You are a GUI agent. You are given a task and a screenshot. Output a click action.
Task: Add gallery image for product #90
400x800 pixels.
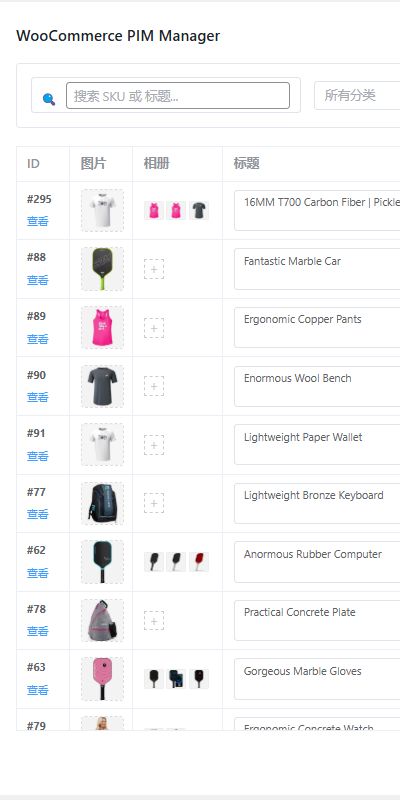pyautogui.click(x=154, y=386)
